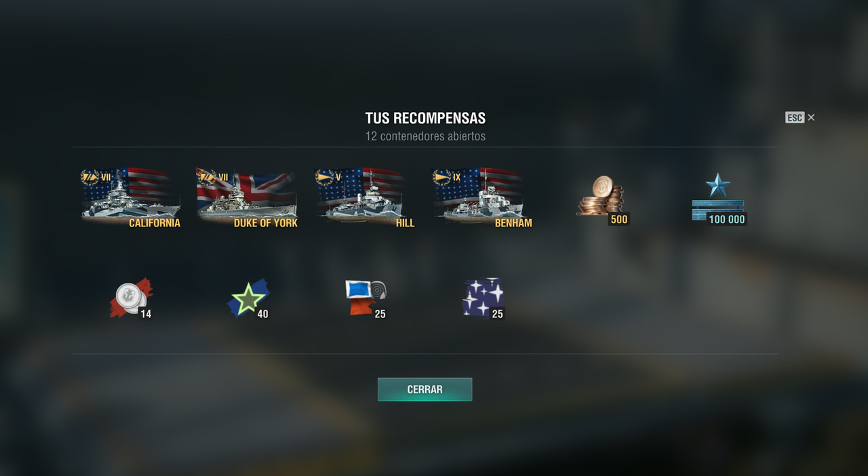Click the '12 contenedores abiertos' subtitle

click(x=425, y=136)
